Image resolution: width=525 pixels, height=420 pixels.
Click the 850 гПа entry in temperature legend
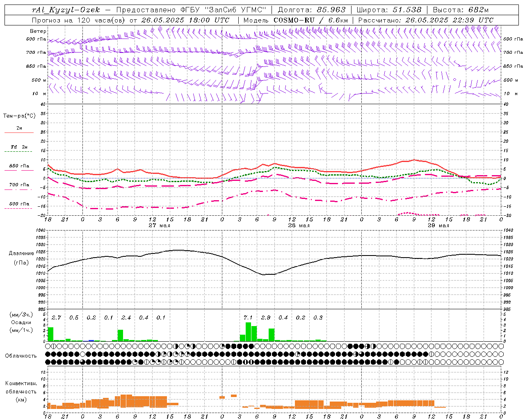[19, 166]
